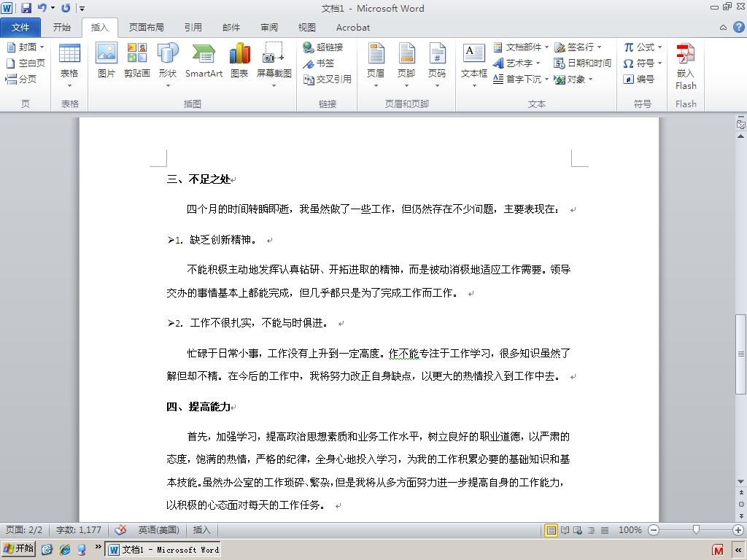The height and width of the screenshot is (560, 747).
Task: Redo the last action
Action: pos(66,8)
